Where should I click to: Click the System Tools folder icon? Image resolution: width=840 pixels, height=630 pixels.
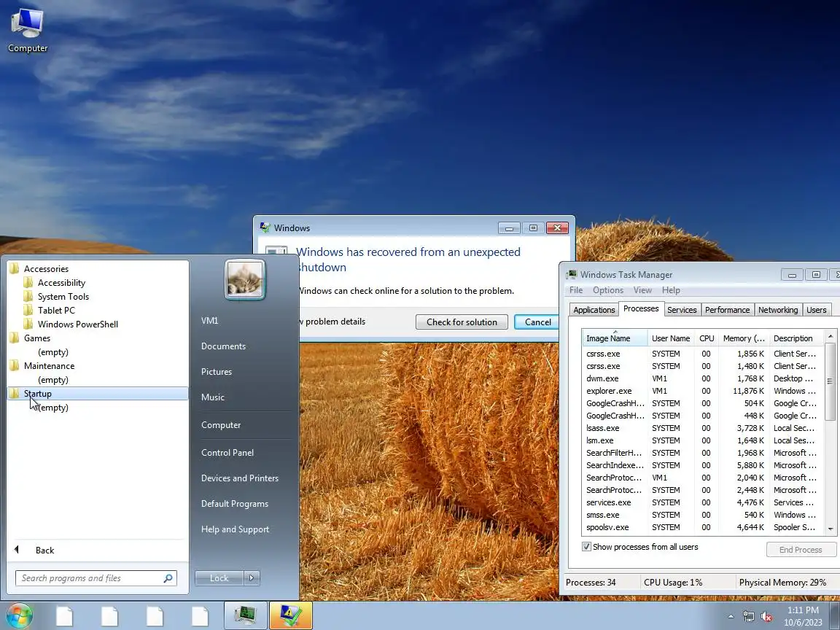coord(28,296)
